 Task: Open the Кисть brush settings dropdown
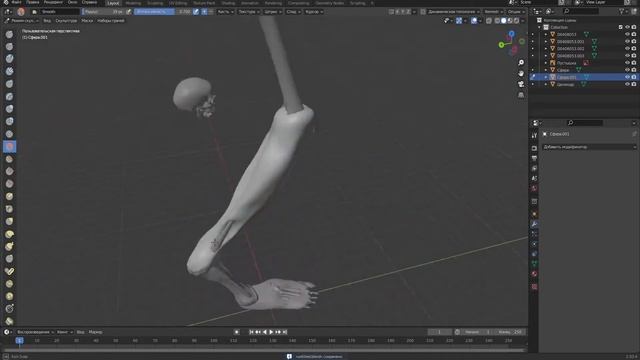pos(225,12)
